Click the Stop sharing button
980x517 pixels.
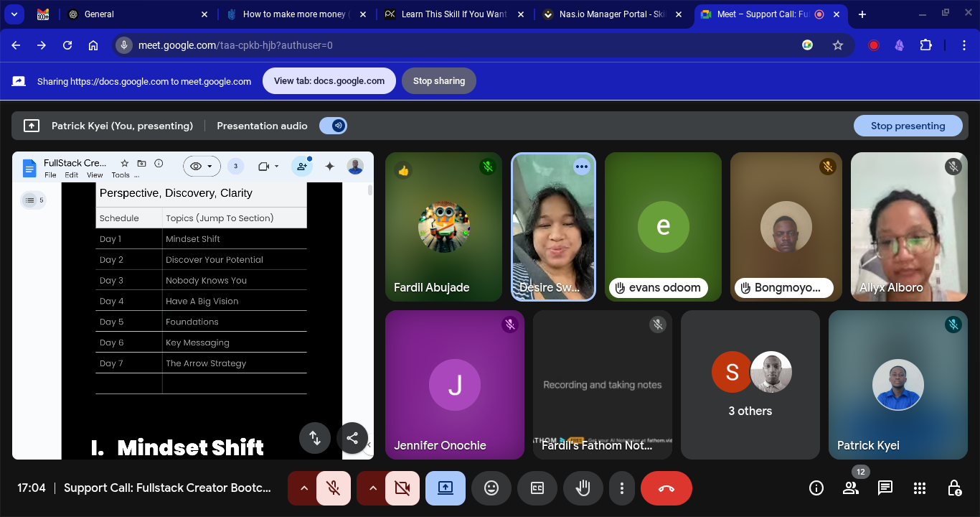[x=439, y=81]
